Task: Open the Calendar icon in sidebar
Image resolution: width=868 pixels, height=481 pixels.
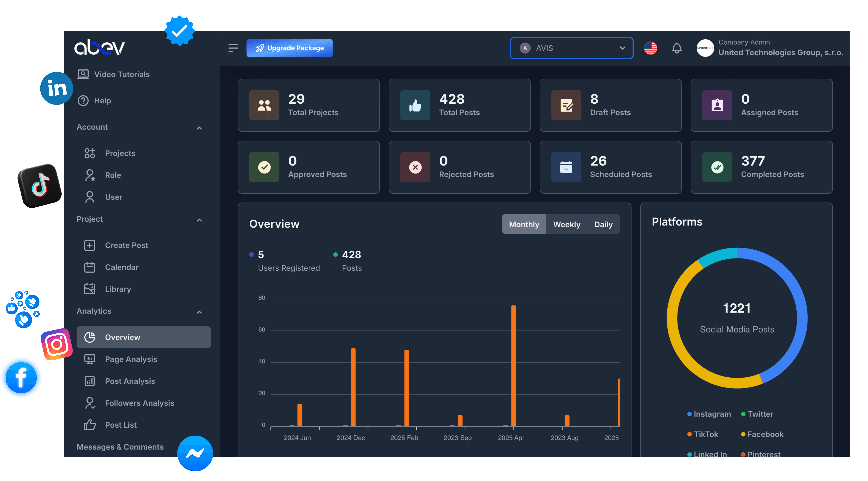Action: click(x=90, y=267)
